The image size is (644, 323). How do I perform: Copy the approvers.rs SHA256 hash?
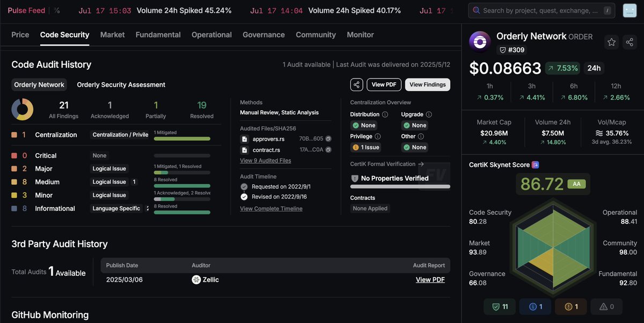pyautogui.click(x=328, y=139)
